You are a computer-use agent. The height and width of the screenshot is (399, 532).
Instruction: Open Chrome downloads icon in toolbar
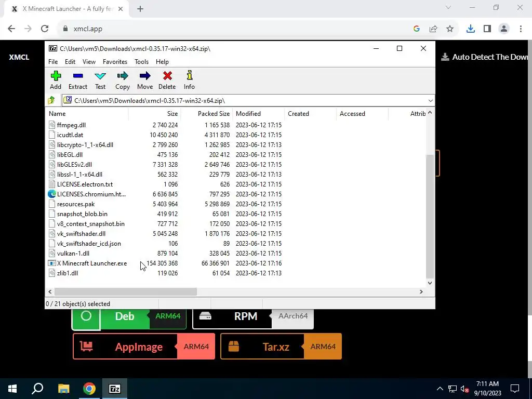pos(470,29)
